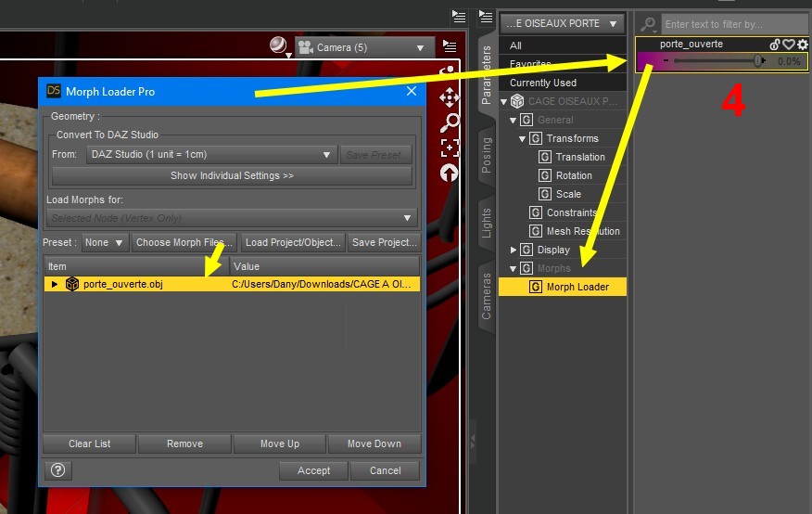Click the G icon beside Transforms
Screen dimensions: 812x514
536,138
